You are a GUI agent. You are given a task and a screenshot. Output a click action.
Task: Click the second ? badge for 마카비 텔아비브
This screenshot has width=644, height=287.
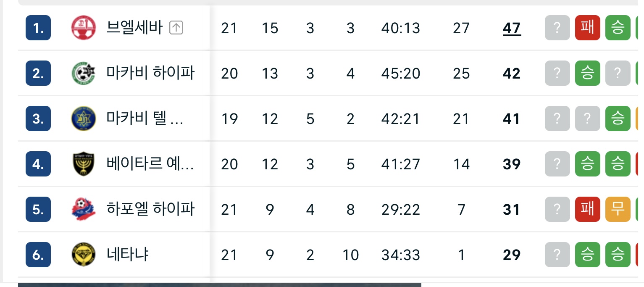coord(587,119)
